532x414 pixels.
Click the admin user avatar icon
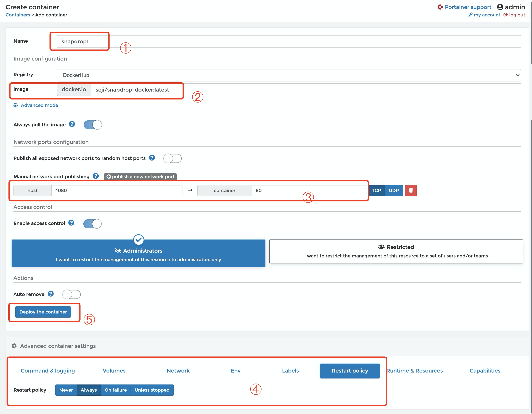(500, 7)
